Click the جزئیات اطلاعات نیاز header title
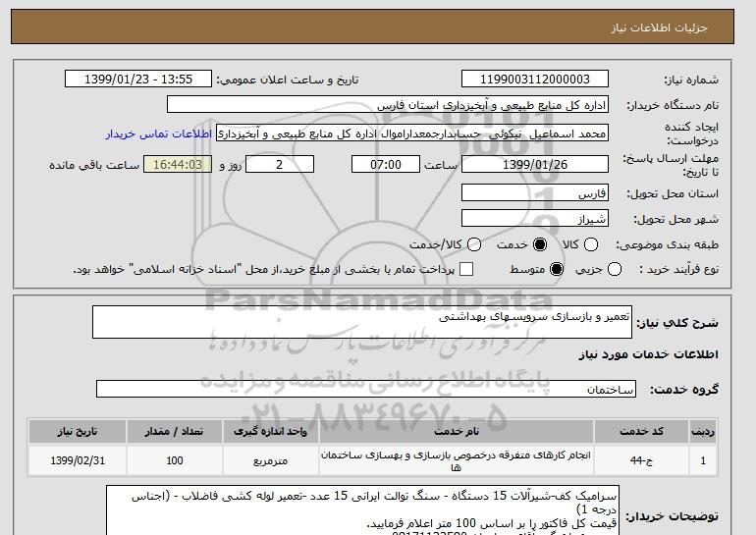This screenshot has width=756, height=535. point(659,27)
